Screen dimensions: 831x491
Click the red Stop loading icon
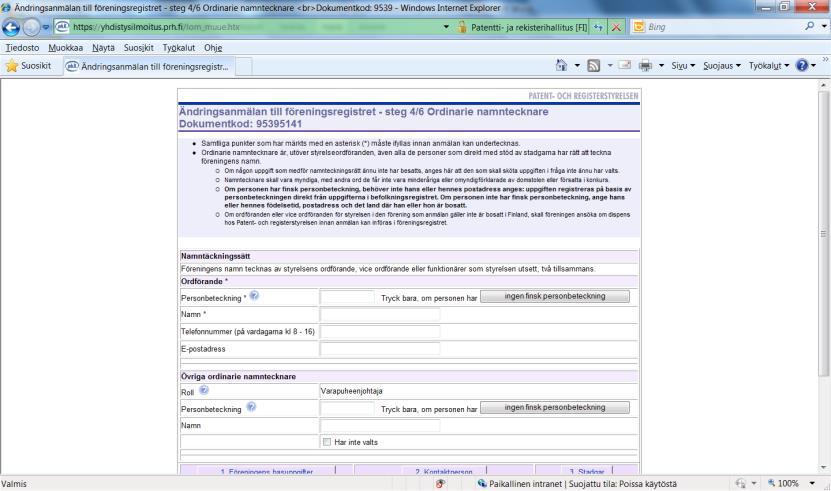click(x=616, y=27)
